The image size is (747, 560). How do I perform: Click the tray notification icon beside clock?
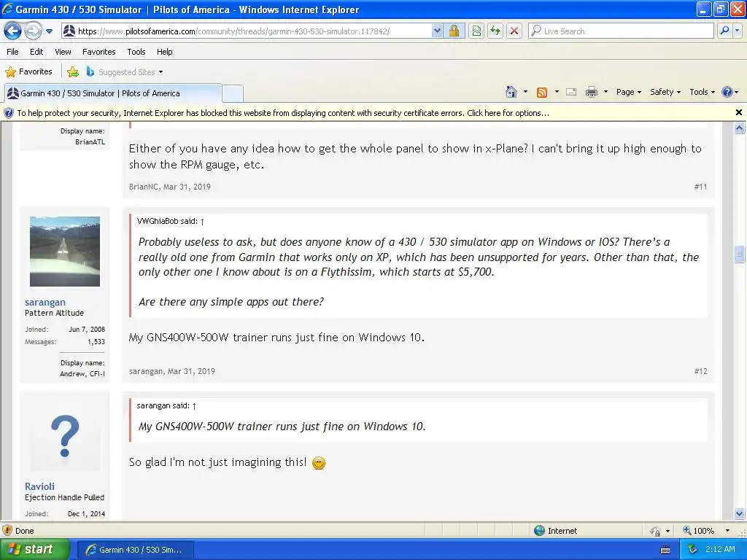[692, 549]
